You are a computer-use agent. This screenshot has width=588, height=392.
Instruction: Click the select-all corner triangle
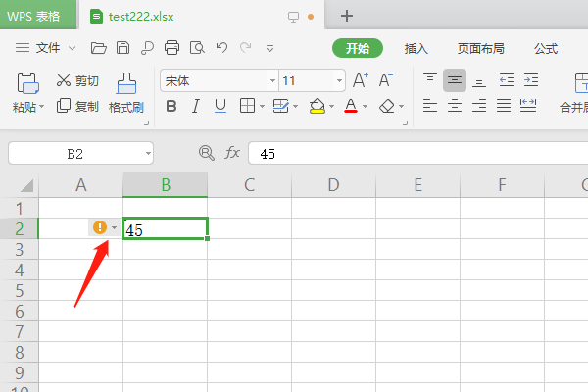[x=26, y=185]
